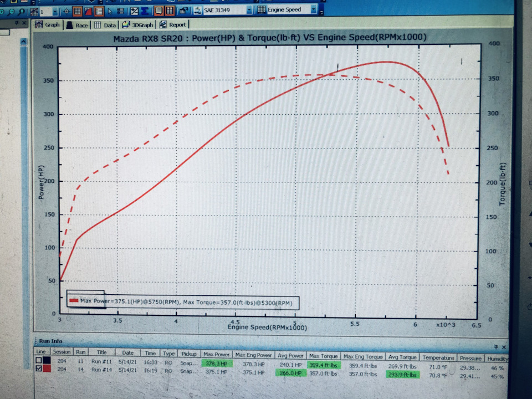Click the '71.0 °F' temperature cell

click(x=438, y=367)
